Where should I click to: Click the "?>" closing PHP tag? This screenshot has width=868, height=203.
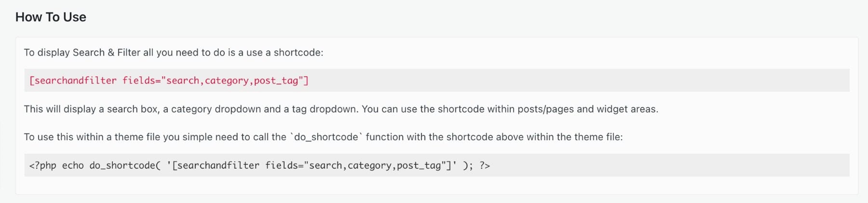(x=485, y=165)
